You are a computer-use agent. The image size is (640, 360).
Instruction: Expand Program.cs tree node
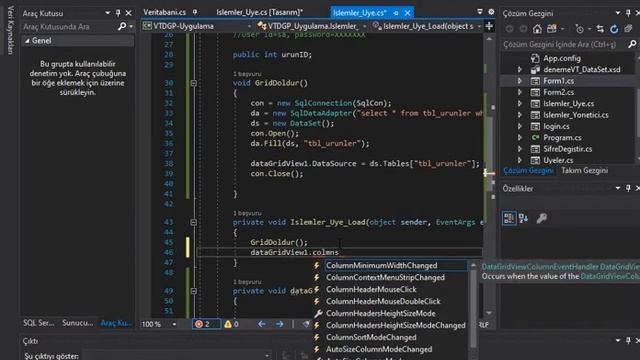[520, 138]
